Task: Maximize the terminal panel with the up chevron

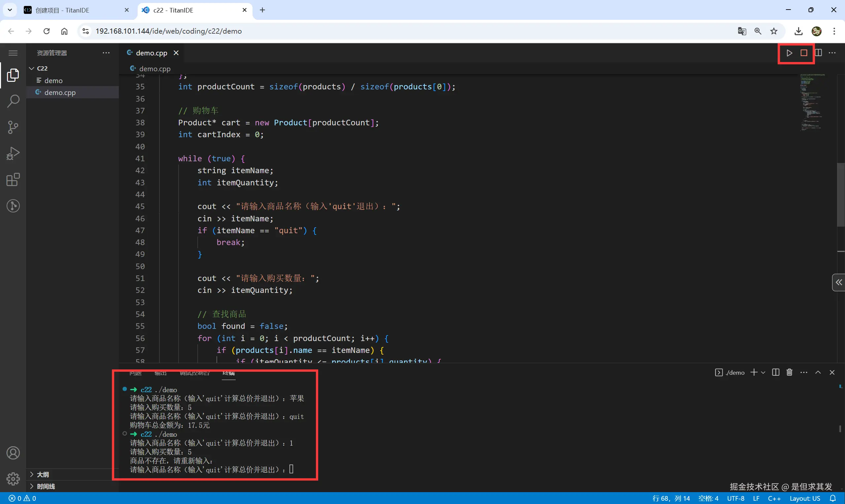Action: 818,372
